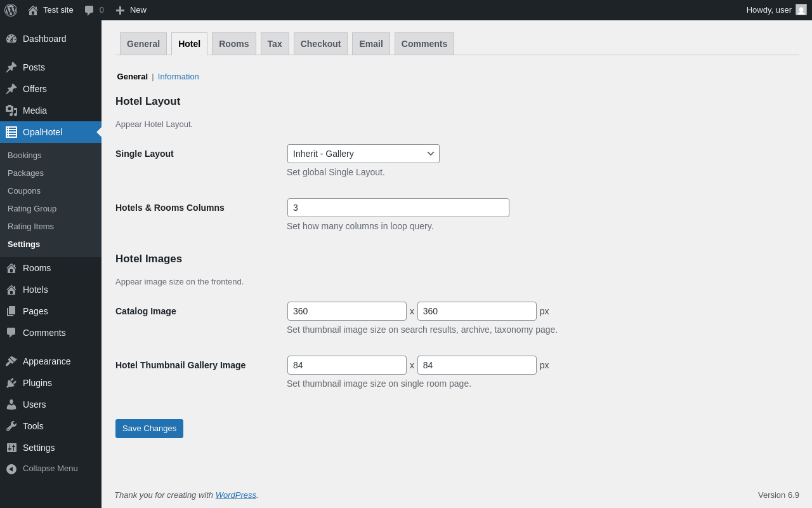This screenshot has height=508, width=812.
Task: Click the Media library icon
Action: pos(11,110)
